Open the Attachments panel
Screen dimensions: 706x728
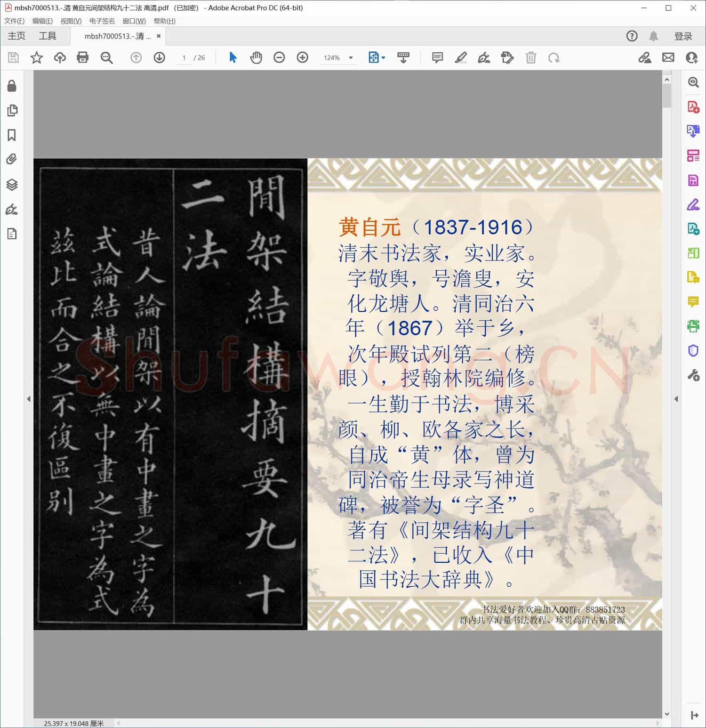click(11, 160)
